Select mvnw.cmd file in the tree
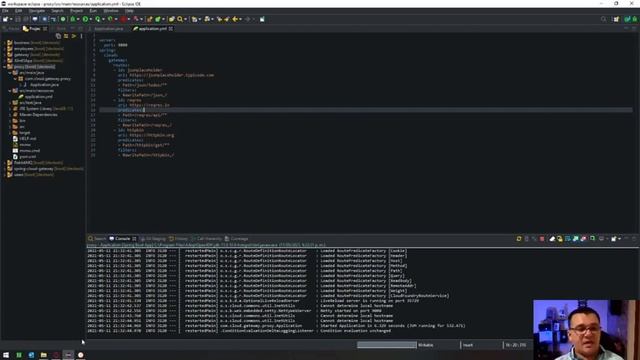 29,151
